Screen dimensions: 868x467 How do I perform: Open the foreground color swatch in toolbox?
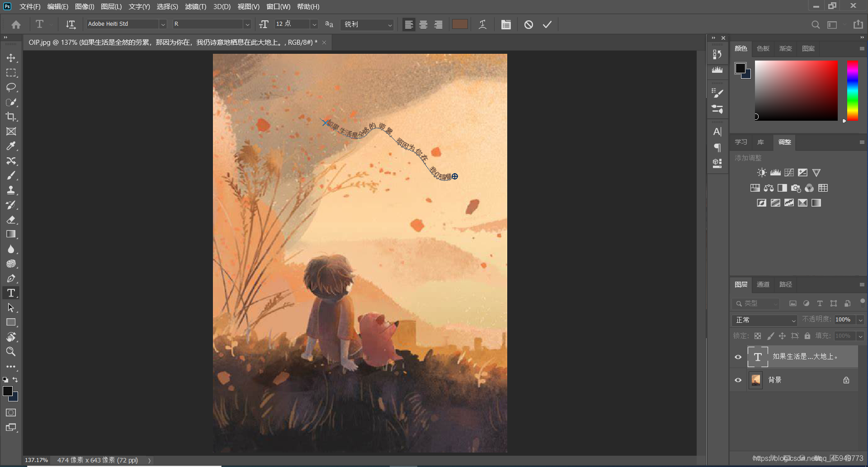coord(8,391)
